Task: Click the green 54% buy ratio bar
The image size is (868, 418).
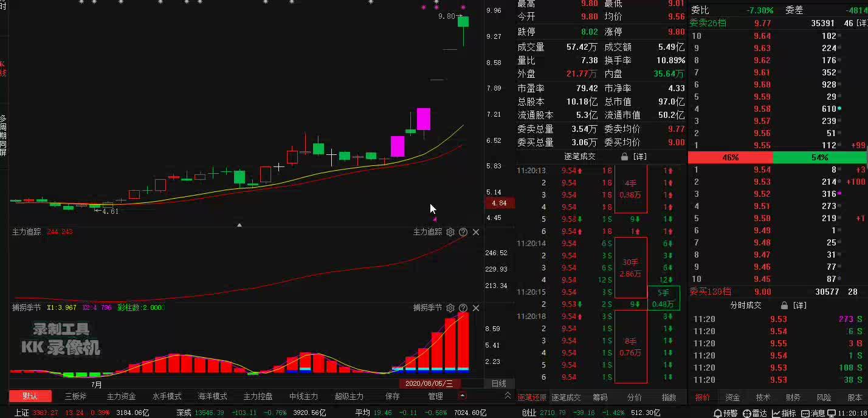Action: tap(820, 157)
